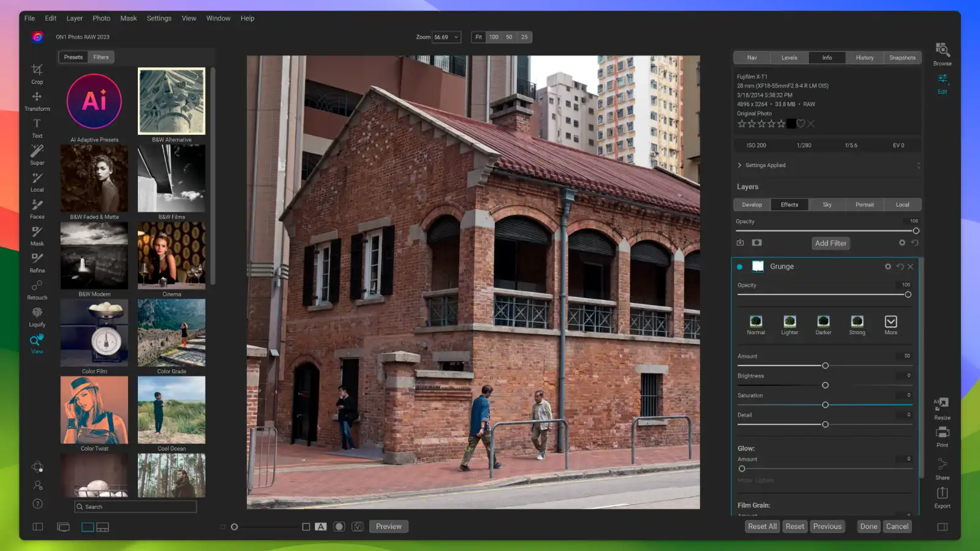Open the Mask menu in the menu bar
This screenshot has height=551, width=980.
[x=128, y=18]
